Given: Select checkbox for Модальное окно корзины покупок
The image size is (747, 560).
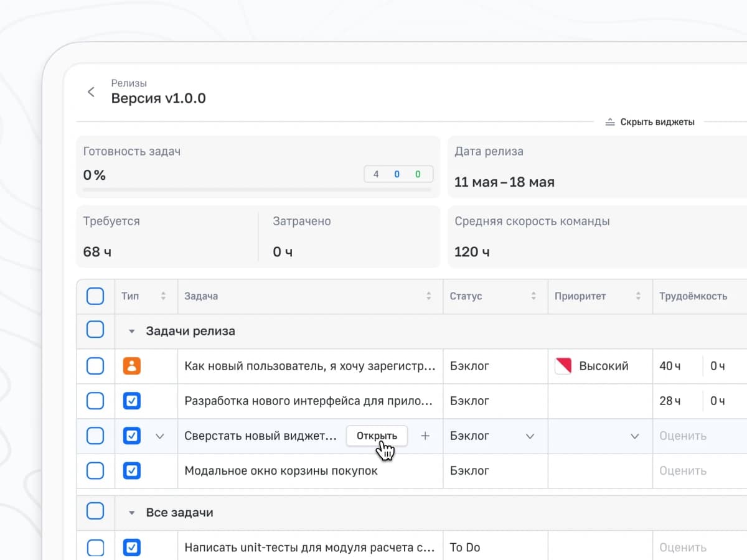Looking at the screenshot, I should coord(95,471).
